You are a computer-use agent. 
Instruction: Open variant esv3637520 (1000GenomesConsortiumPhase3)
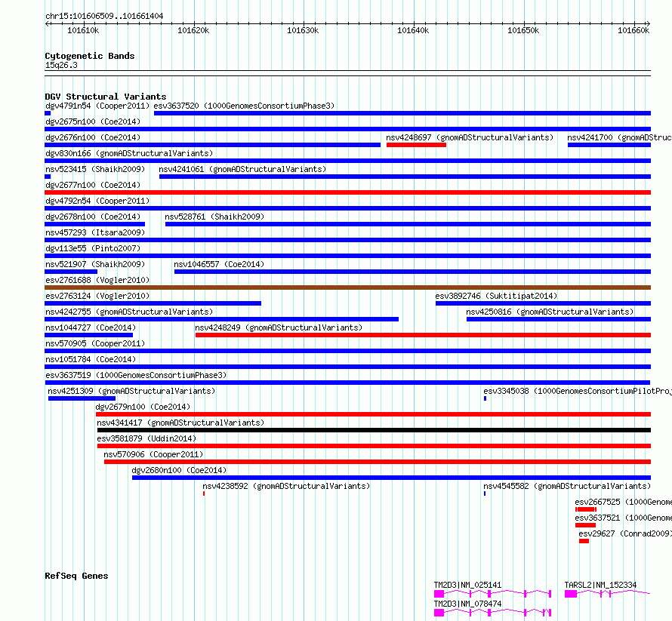pyautogui.click(x=245, y=106)
